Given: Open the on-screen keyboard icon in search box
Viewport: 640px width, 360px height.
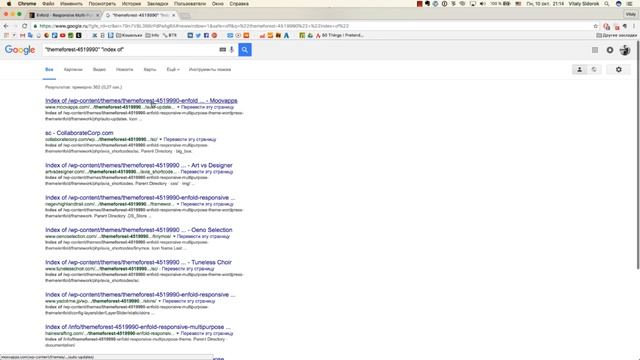Looking at the screenshot, I should click(222, 50).
